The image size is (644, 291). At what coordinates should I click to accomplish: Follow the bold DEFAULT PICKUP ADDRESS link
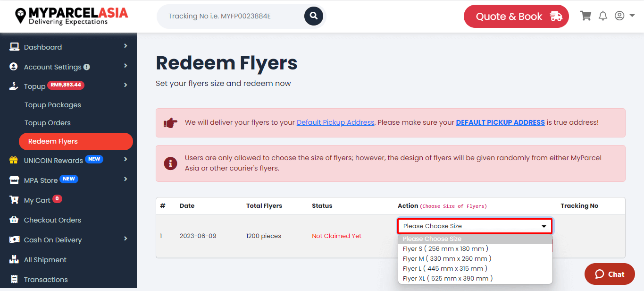point(500,122)
